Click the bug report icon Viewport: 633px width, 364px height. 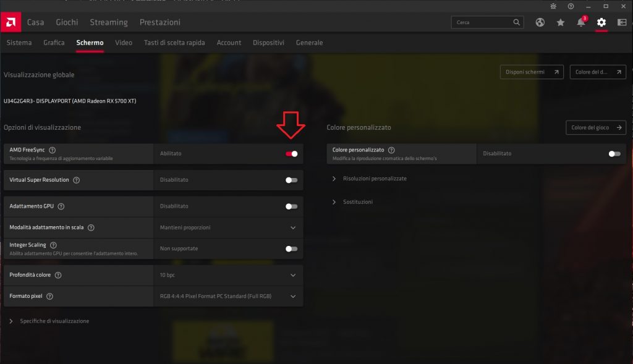pos(553,6)
